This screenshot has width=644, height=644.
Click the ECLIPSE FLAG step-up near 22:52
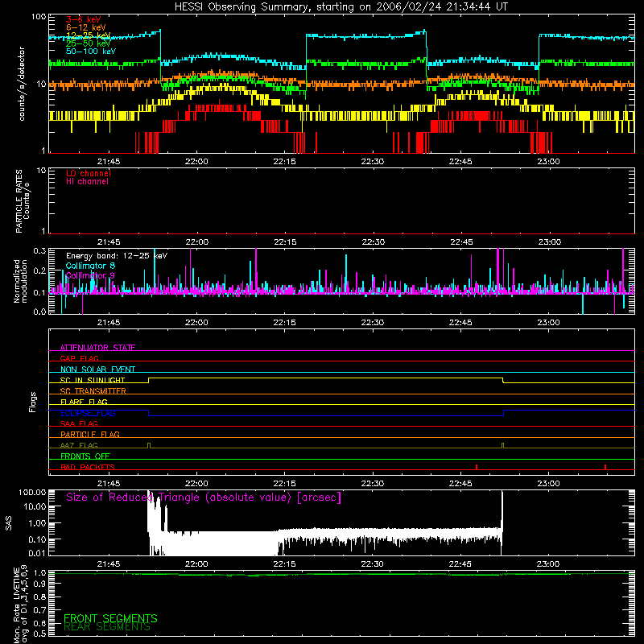[x=504, y=413]
